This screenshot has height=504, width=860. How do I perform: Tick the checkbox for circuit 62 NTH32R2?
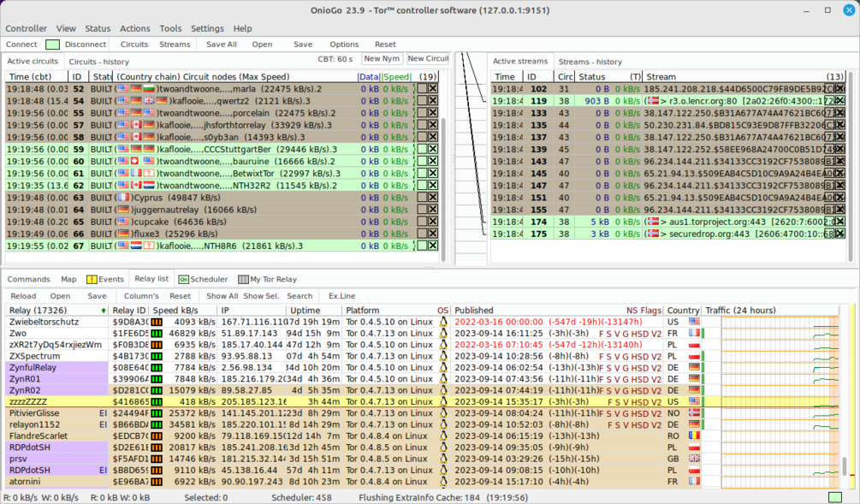tap(422, 185)
